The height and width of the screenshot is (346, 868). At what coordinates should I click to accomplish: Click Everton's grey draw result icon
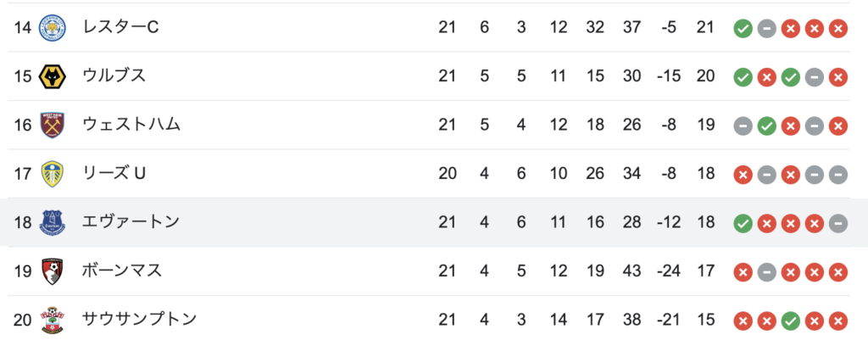tap(838, 222)
